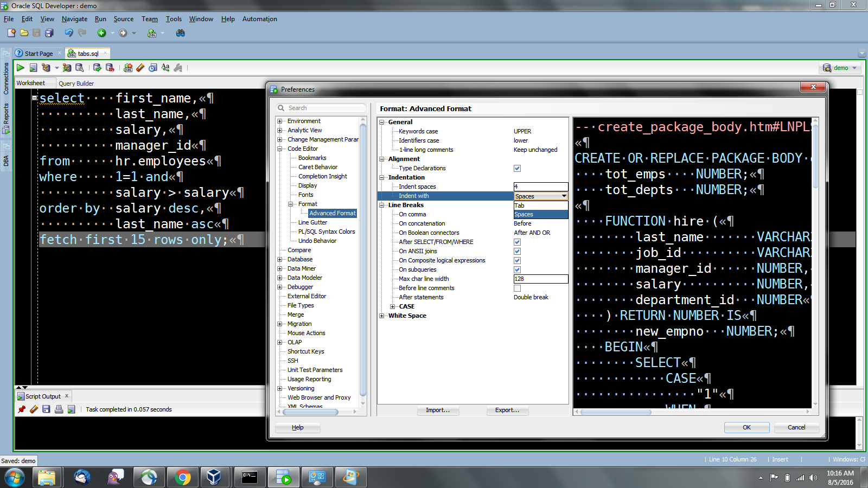
Task: Toggle After SELECT/FROM/WHERE checkbox
Action: pos(518,242)
